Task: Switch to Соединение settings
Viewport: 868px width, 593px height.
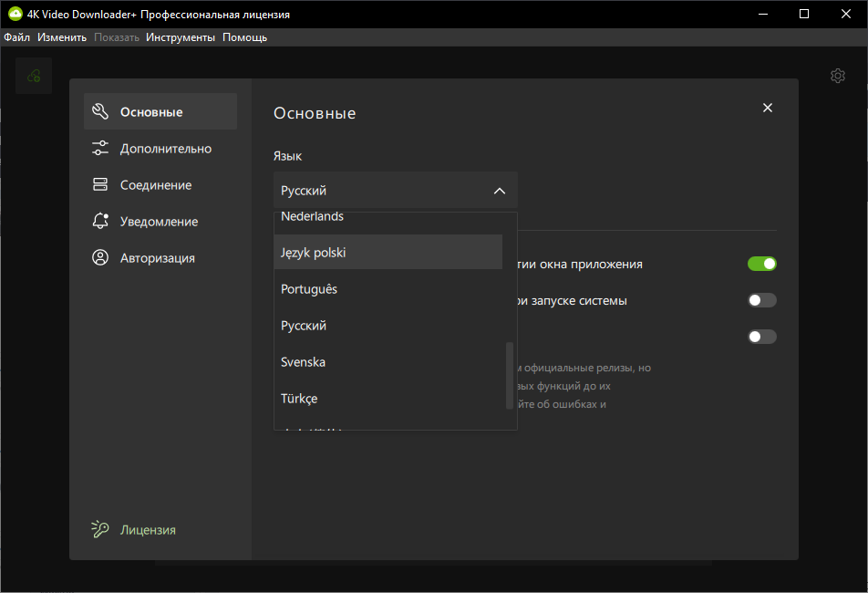Action: [160, 185]
